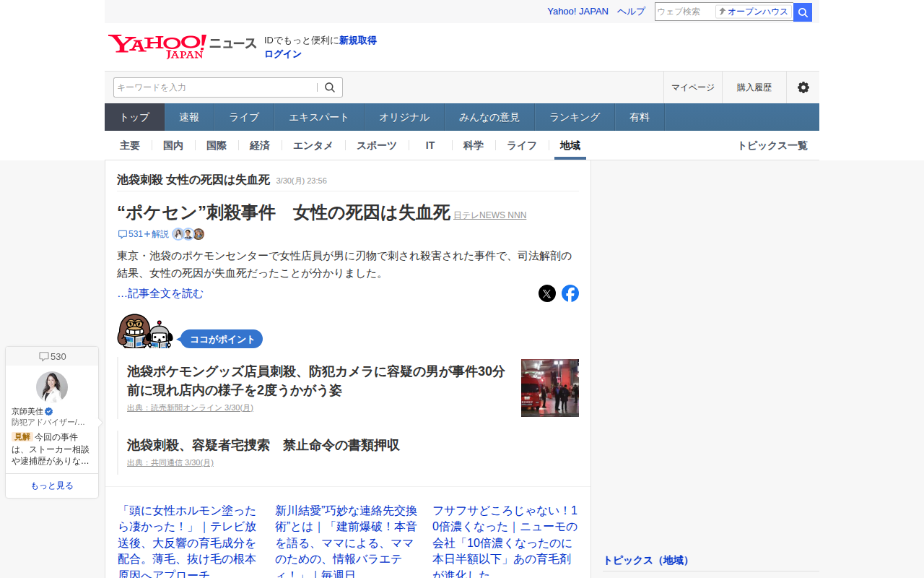The image size is (924, 578).
Task: Choose the 国際 category
Action: click(x=217, y=145)
